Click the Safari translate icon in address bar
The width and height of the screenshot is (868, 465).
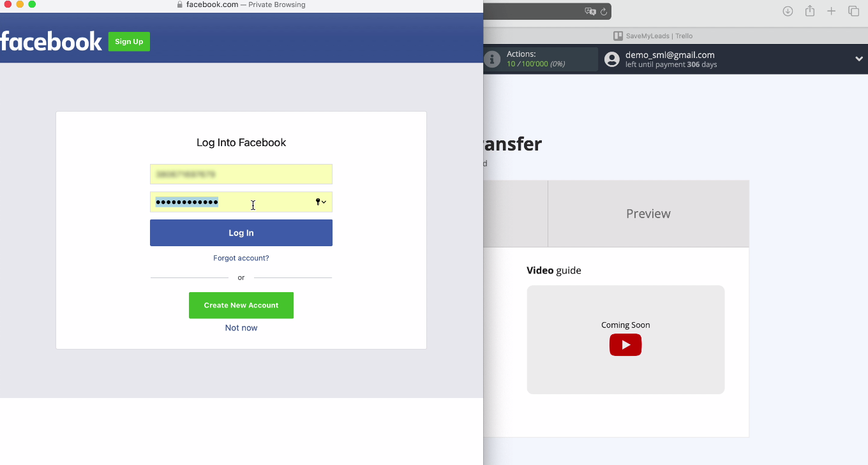[590, 11]
